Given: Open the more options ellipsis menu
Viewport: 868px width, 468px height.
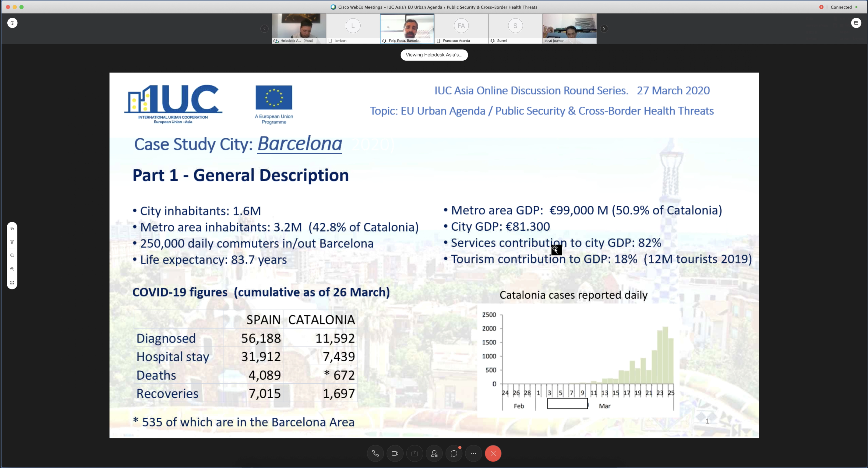Looking at the screenshot, I should 473,453.
